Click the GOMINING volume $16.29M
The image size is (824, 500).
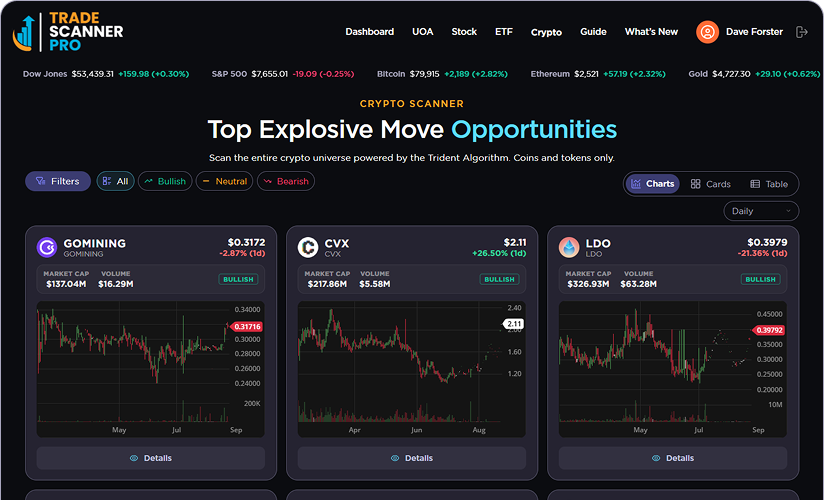pos(116,284)
